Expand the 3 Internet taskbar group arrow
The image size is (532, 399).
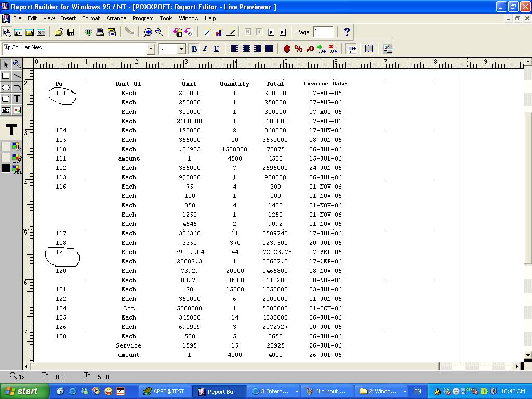pos(297,391)
